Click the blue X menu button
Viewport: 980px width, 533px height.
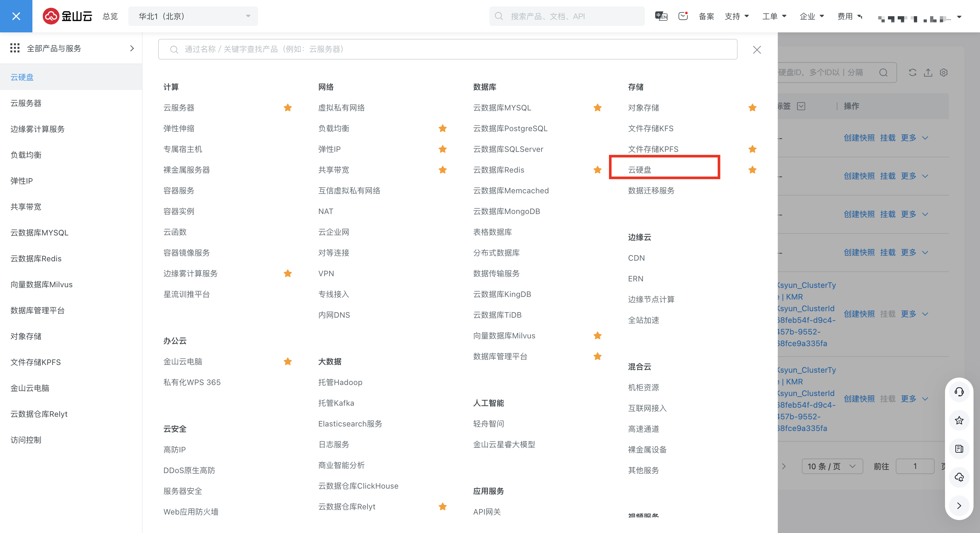(x=16, y=16)
